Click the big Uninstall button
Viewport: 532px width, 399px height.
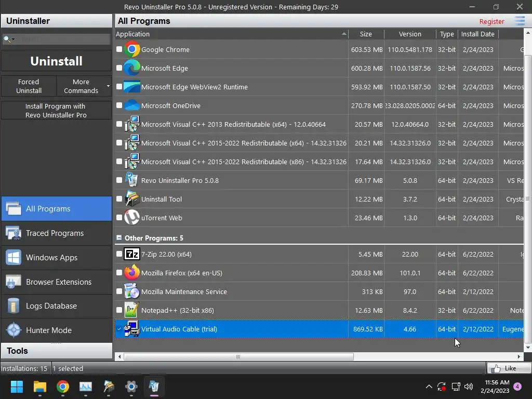(x=56, y=61)
